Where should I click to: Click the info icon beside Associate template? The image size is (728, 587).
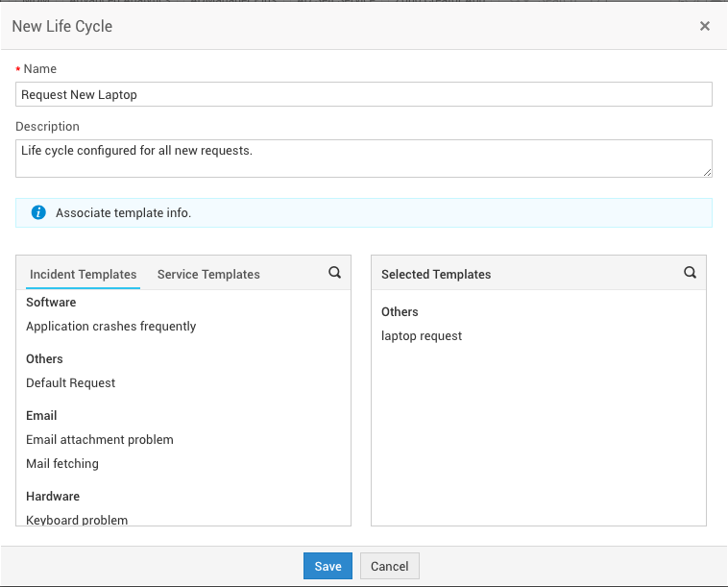click(38, 212)
